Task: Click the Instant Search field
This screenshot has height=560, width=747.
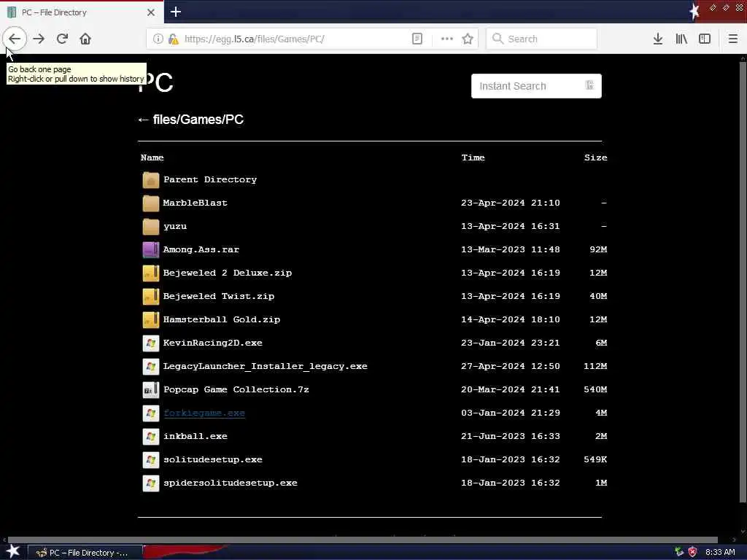Action: [x=536, y=86]
